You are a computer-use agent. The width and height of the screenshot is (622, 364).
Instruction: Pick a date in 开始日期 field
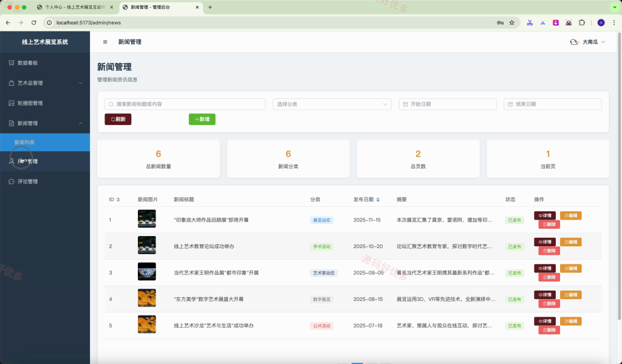[448, 104]
